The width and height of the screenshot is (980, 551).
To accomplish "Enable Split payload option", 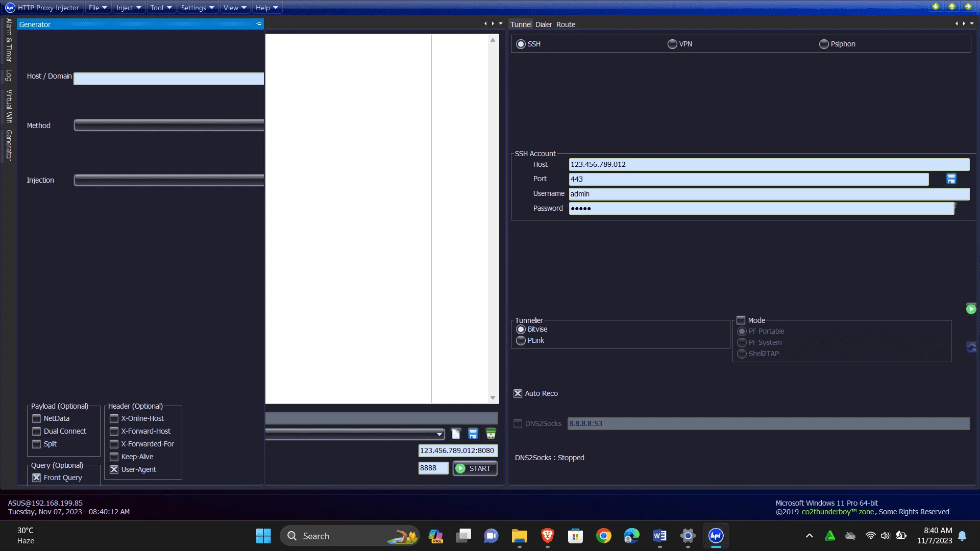I will [36, 444].
